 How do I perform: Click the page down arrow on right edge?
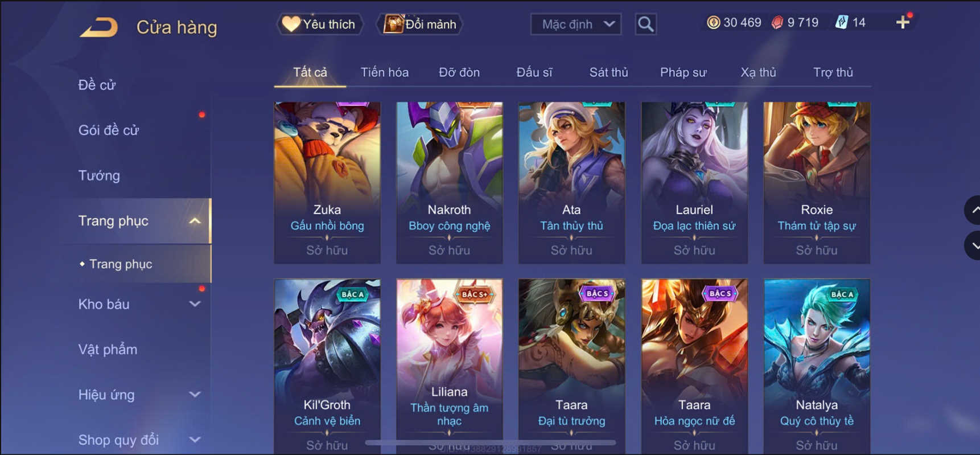(x=973, y=246)
